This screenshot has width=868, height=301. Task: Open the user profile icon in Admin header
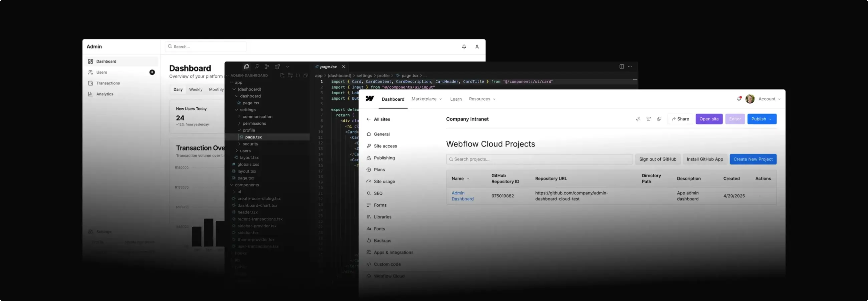coord(477,46)
